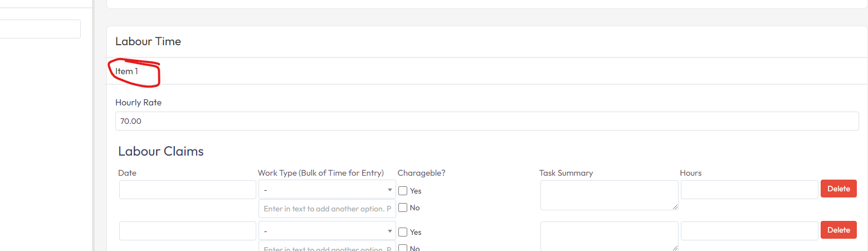Viewport: 868px width, 251px height.
Task: Tick No checkbox in second claim row
Action: point(403,248)
